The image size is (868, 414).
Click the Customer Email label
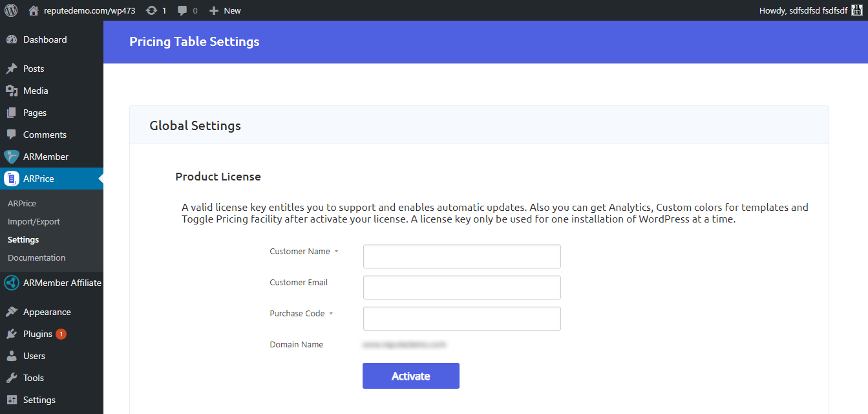(299, 283)
